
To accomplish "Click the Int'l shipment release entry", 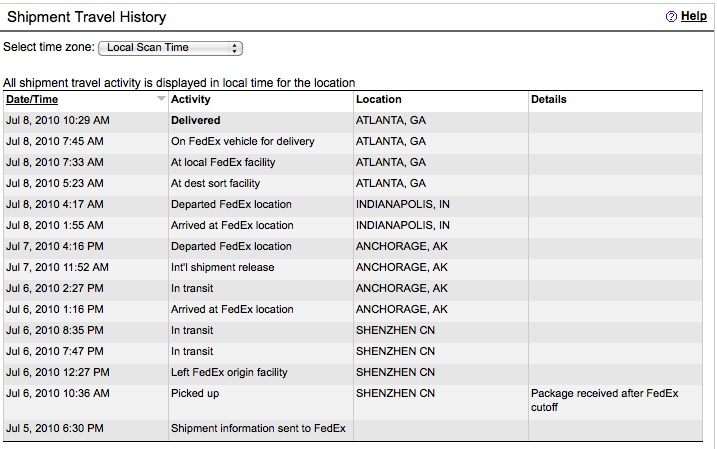I will (222, 267).
